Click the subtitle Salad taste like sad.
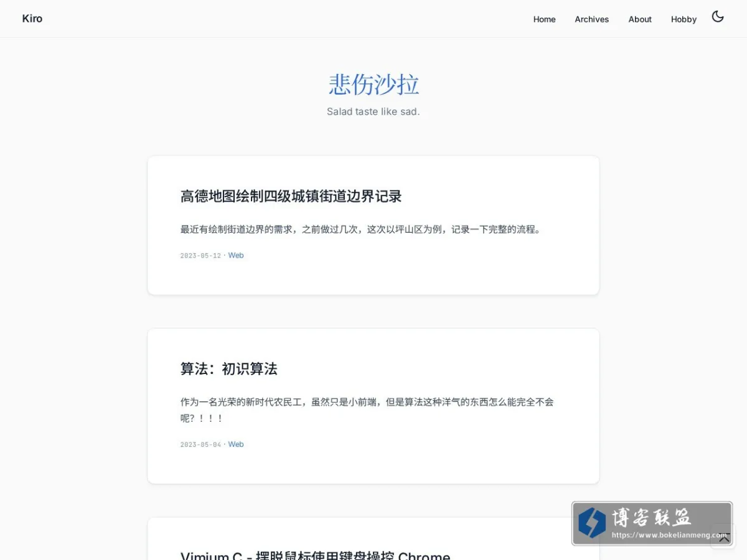 pos(374,112)
